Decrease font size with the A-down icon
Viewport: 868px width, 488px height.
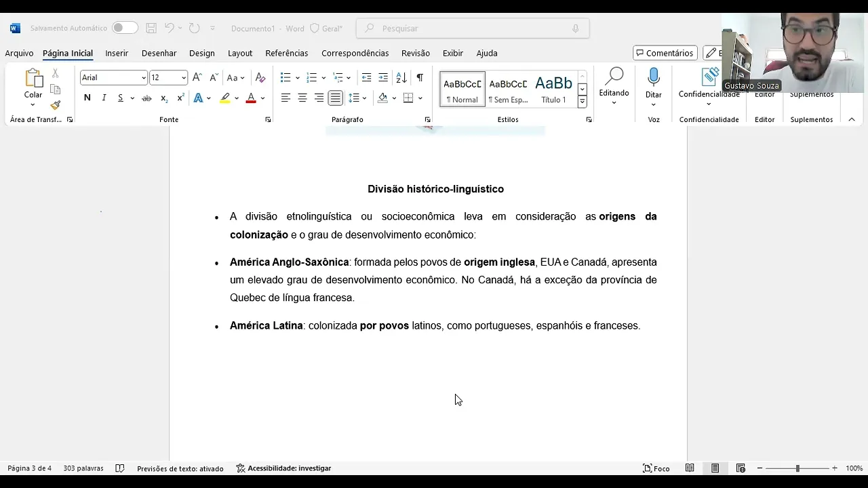tap(214, 77)
